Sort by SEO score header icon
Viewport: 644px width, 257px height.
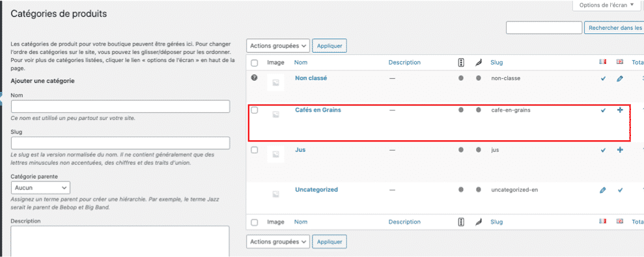click(461, 63)
